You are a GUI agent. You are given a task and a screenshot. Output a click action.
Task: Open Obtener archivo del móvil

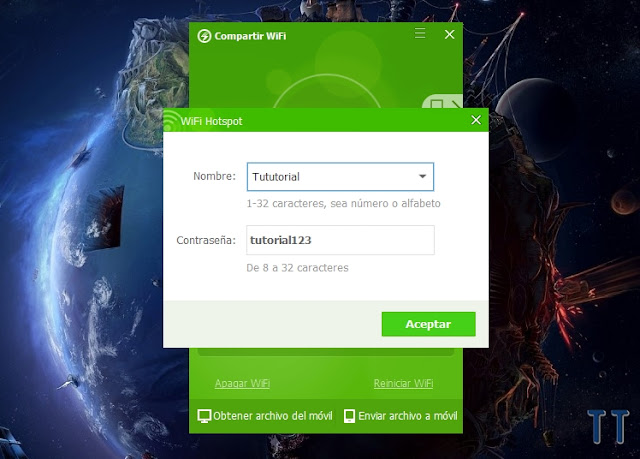265,416
